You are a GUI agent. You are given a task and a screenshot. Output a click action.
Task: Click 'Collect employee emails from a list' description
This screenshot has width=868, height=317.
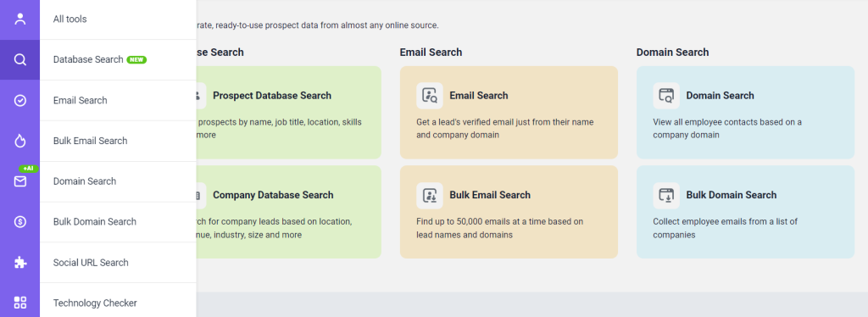point(726,228)
